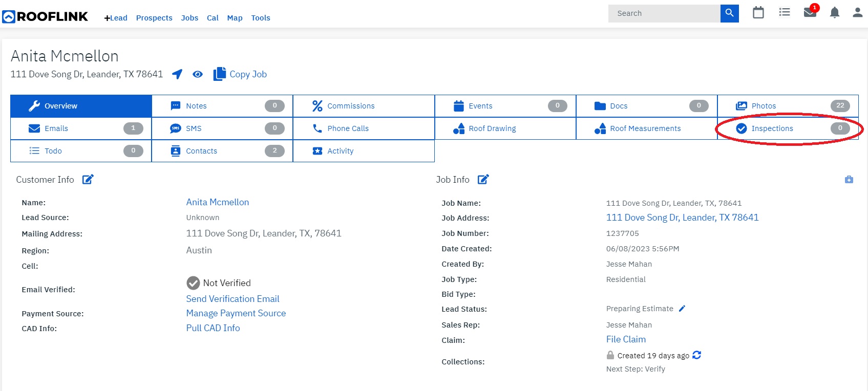Click the Copy Job document icon
The image size is (868, 391).
coord(220,74)
